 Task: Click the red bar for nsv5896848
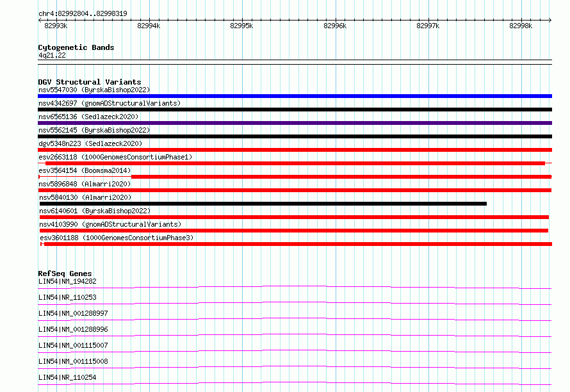[295, 190]
